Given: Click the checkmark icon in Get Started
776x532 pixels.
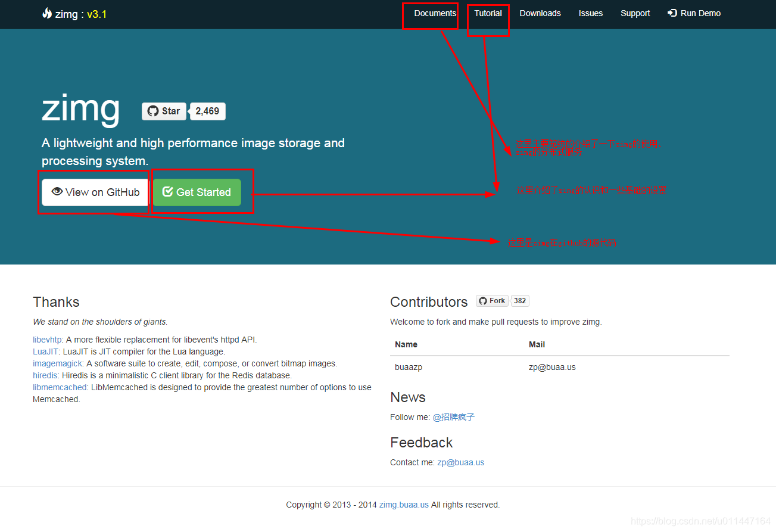Looking at the screenshot, I should (168, 192).
